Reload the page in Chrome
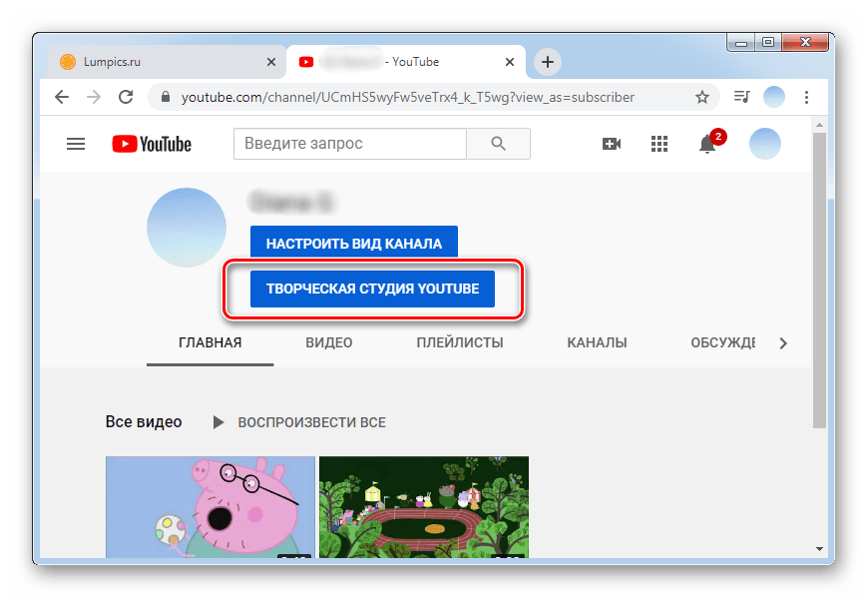 tap(126, 97)
